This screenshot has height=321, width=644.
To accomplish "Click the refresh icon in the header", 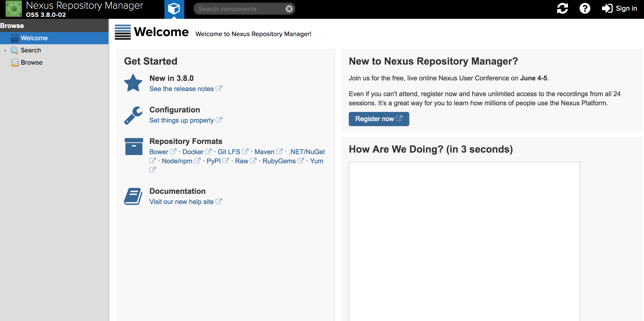I will coord(563,8).
